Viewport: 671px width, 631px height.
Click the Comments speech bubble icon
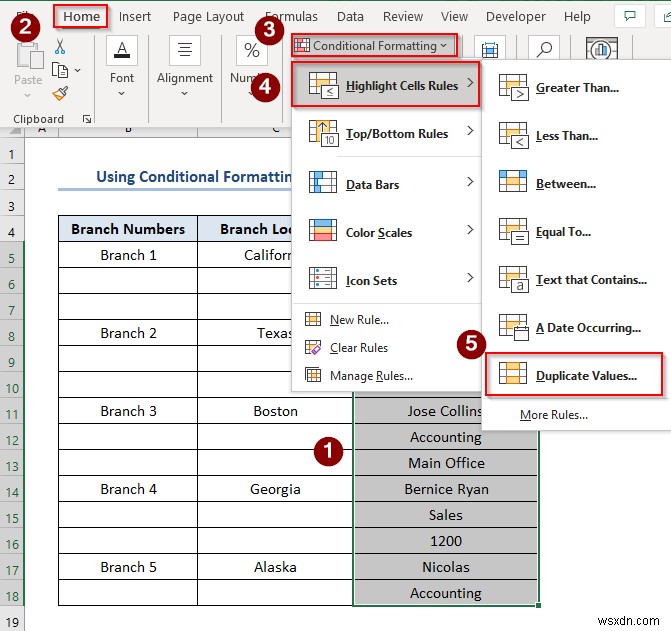pyautogui.click(x=629, y=16)
